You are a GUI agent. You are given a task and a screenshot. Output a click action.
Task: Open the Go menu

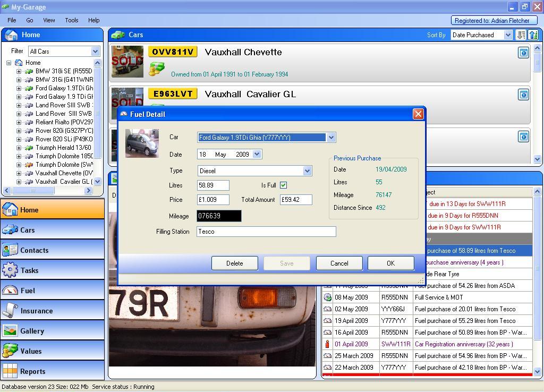pos(30,20)
